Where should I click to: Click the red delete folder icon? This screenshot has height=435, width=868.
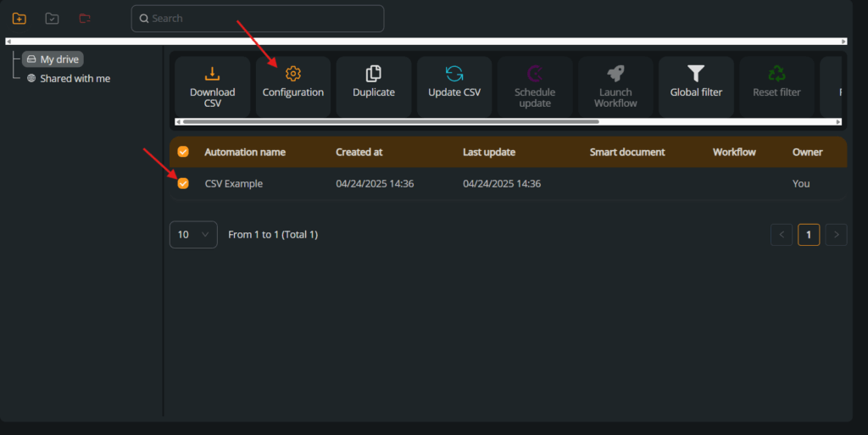coord(85,19)
